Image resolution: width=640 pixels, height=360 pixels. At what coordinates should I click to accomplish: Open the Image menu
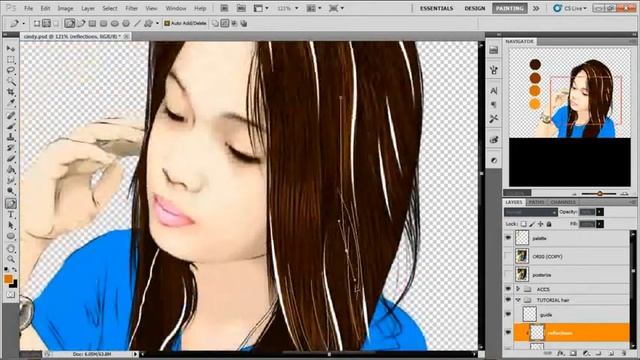(65, 8)
